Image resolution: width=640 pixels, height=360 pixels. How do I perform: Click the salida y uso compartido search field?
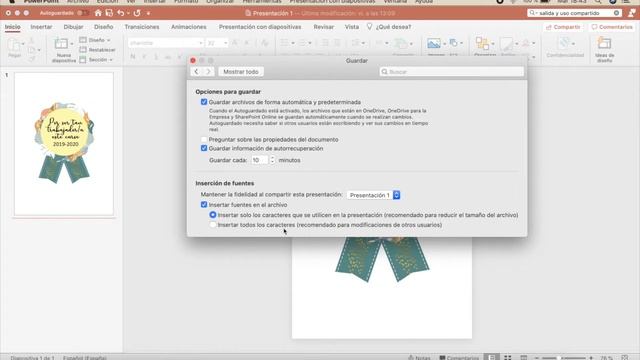(x=574, y=13)
